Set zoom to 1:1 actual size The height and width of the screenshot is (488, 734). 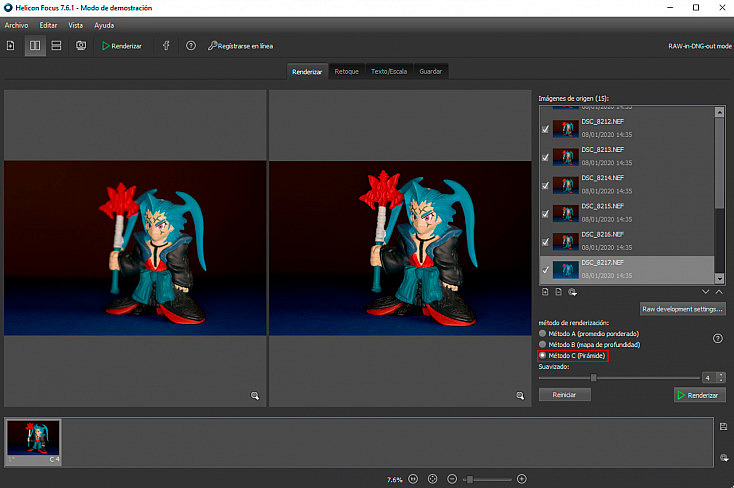pos(413,479)
